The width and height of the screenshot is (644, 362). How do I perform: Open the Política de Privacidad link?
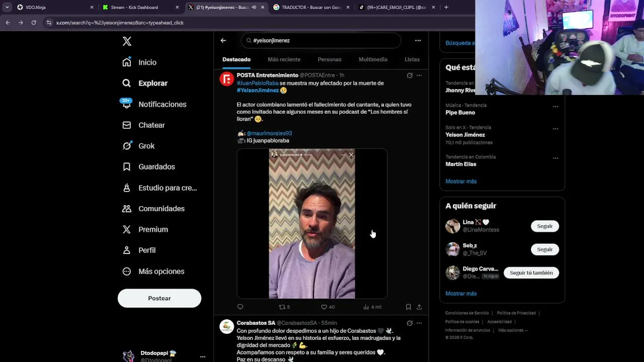point(516,313)
